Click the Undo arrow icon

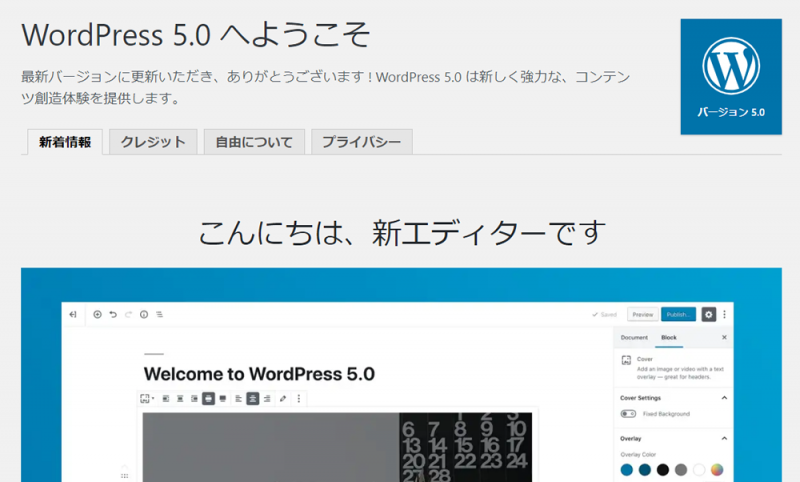tap(113, 315)
